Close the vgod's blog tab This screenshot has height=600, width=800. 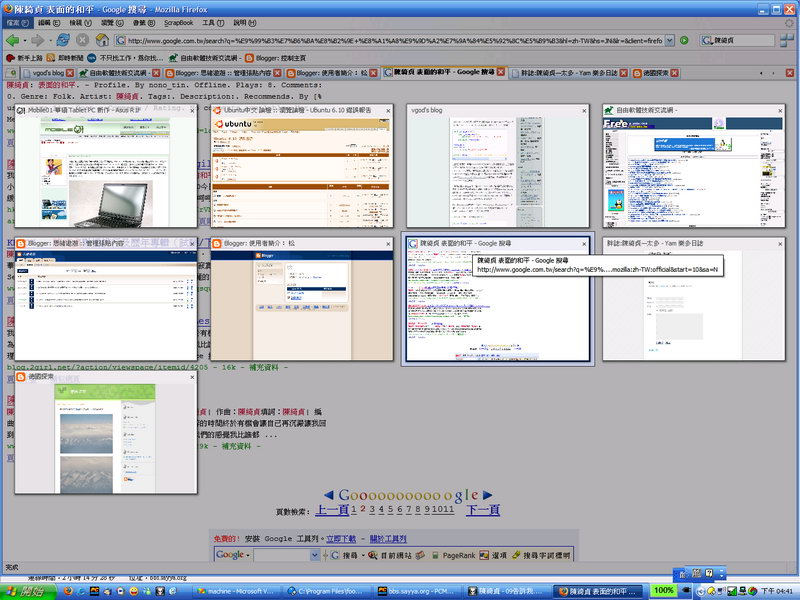coord(70,73)
